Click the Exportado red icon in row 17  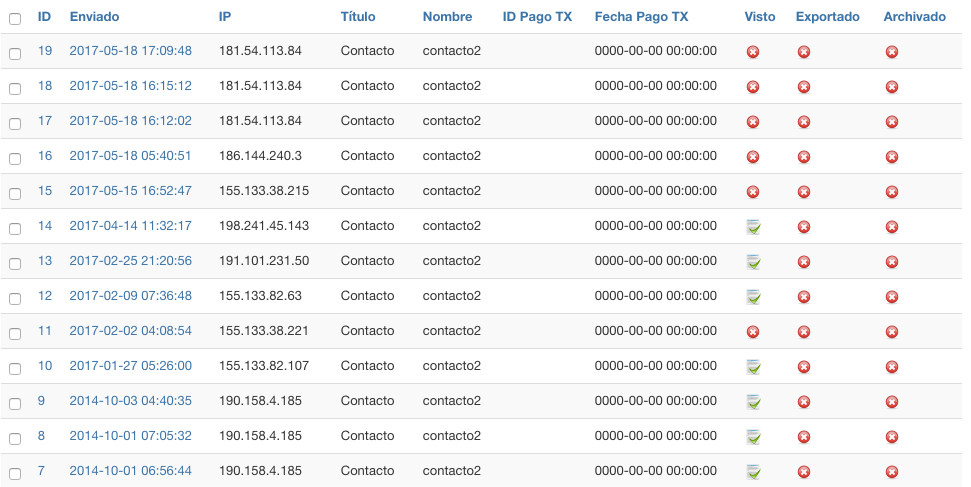click(804, 122)
